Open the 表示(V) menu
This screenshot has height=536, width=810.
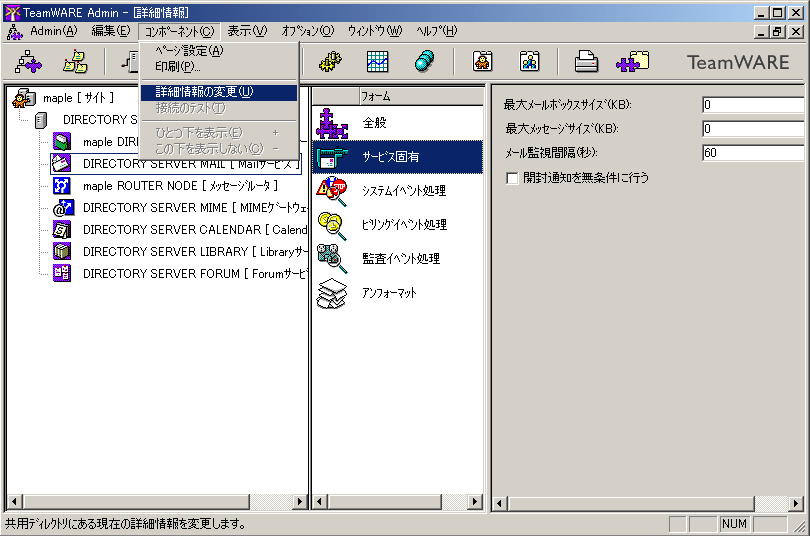(x=247, y=31)
